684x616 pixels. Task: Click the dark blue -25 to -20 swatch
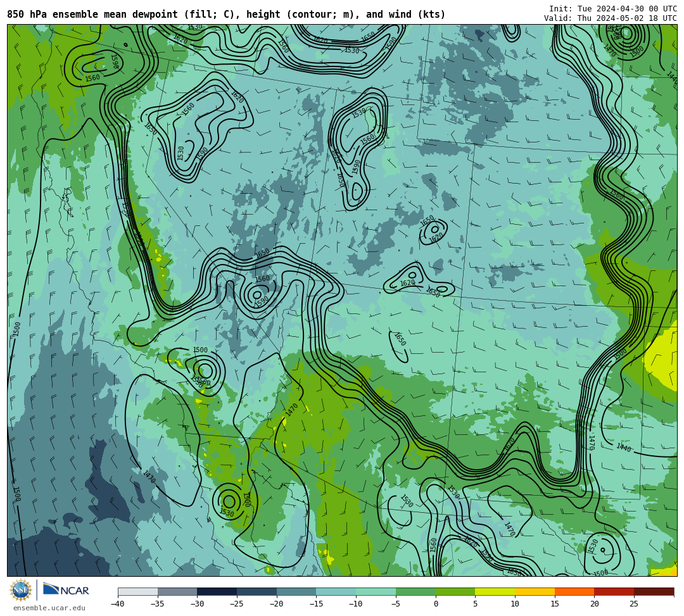(x=257, y=591)
